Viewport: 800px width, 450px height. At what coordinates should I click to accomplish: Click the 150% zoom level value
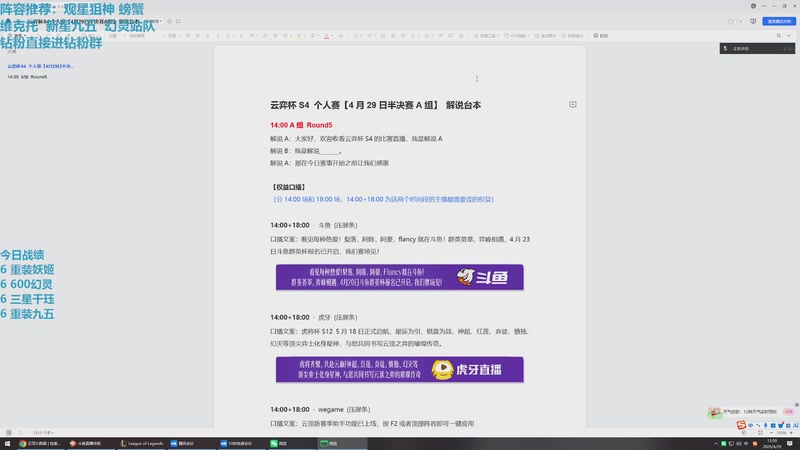click(781, 433)
